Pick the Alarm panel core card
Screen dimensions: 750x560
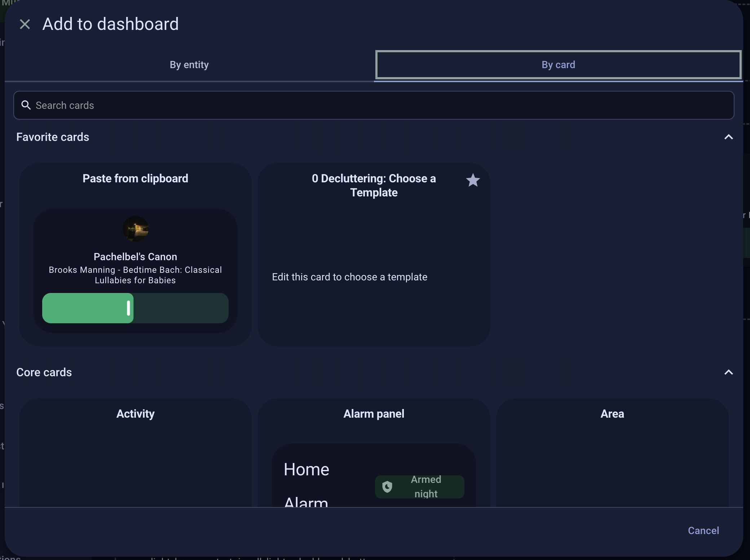click(x=374, y=453)
